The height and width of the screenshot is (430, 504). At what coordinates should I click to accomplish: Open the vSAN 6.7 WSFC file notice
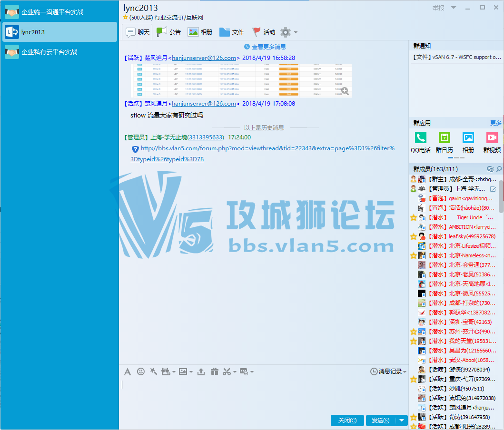456,57
